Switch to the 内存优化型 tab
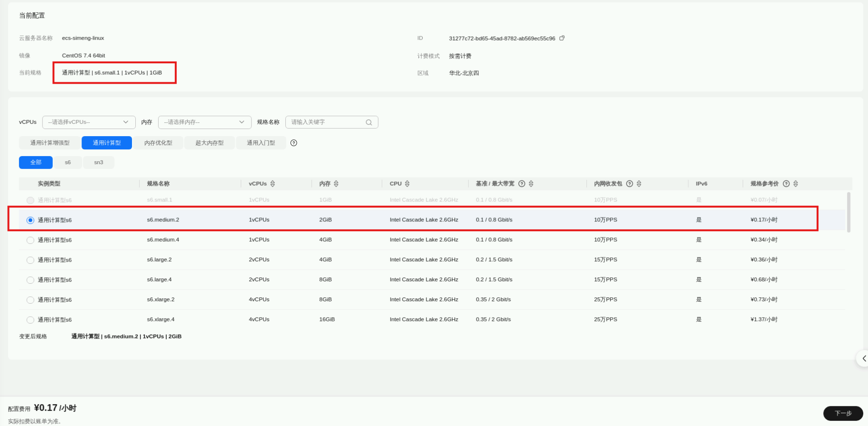 [x=158, y=143]
